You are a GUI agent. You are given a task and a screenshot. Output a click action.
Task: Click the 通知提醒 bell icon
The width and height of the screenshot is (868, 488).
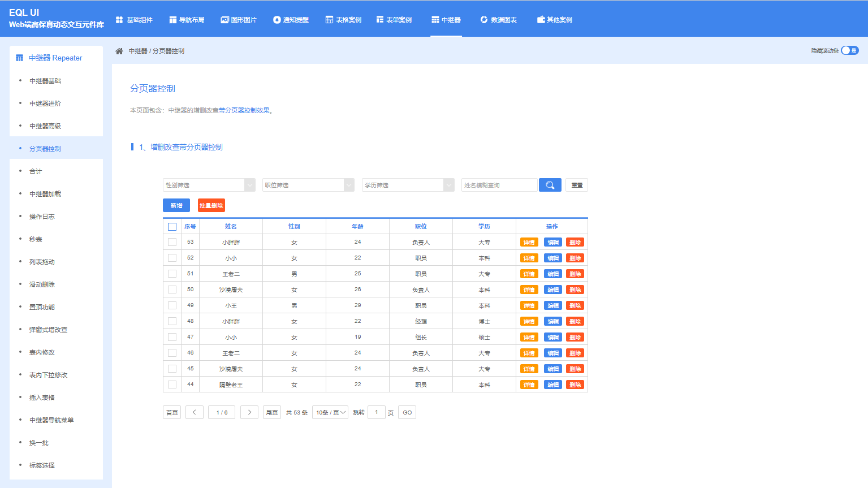(276, 19)
